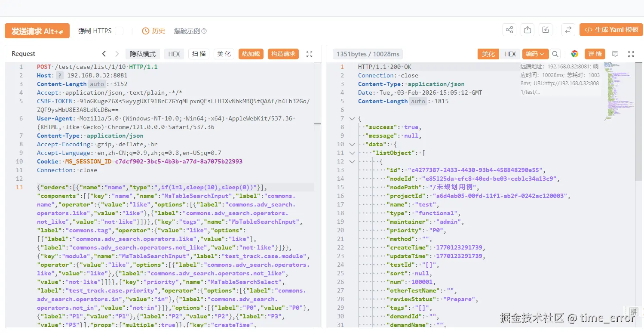Screen dimensions: 644x333
Task: Expand Request panel to fullscreen
Action: point(309,54)
